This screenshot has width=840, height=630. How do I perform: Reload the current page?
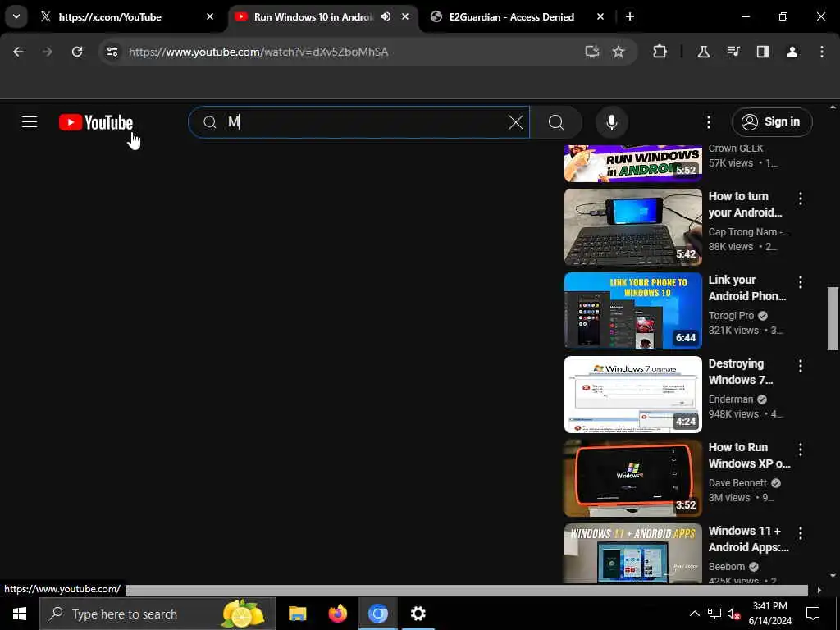[x=77, y=52]
